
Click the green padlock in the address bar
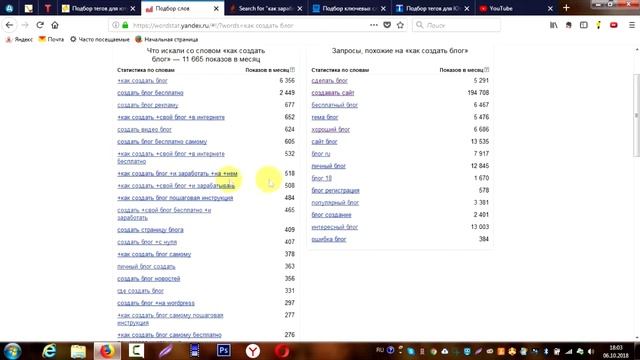tap(125, 25)
